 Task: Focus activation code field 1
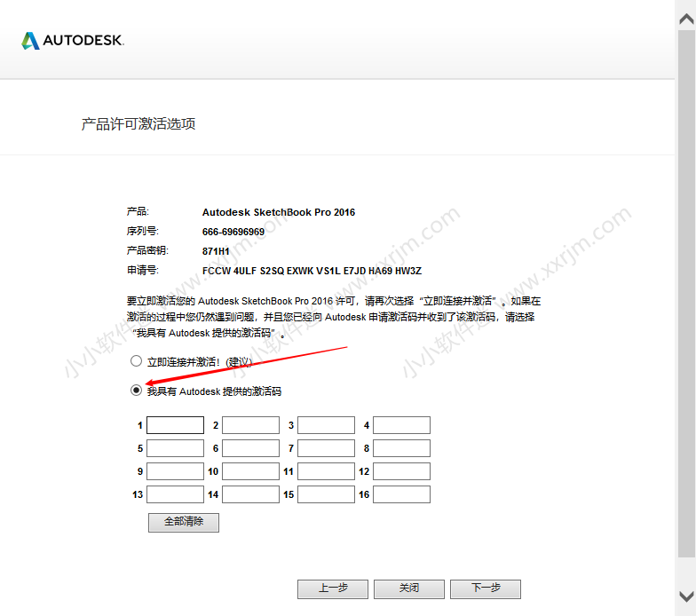176,425
